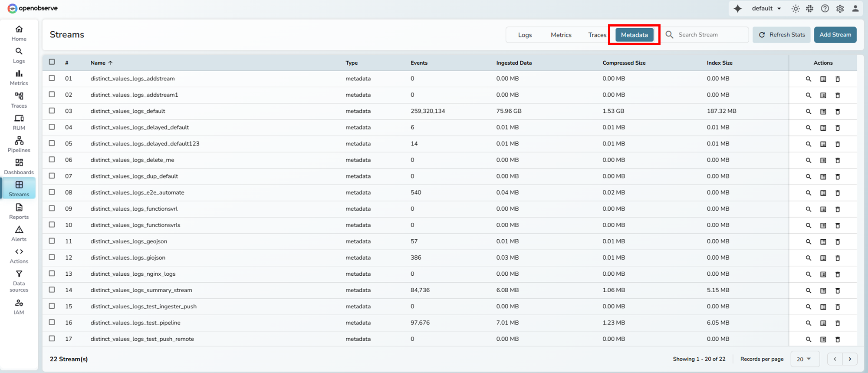Open Logs from the sidebar
The height and width of the screenshot is (373, 868).
pyautogui.click(x=19, y=56)
